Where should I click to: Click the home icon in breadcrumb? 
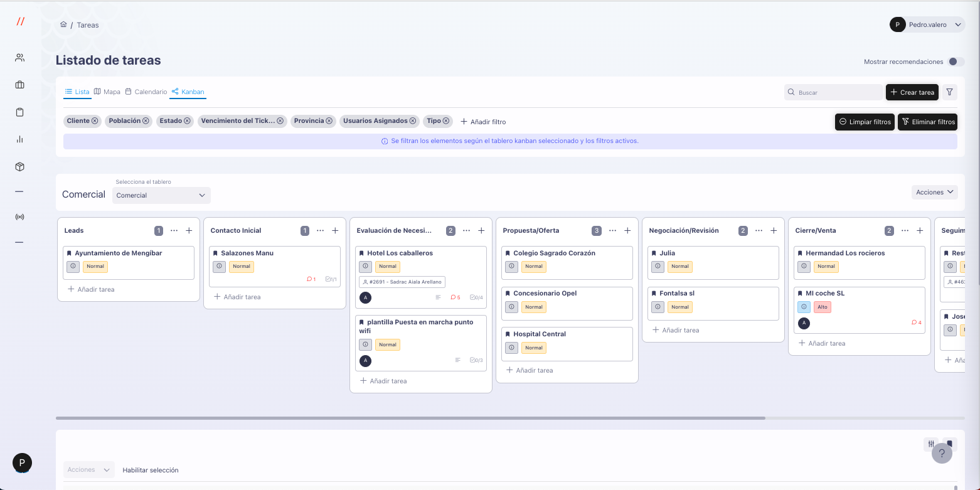click(x=63, y=24)
